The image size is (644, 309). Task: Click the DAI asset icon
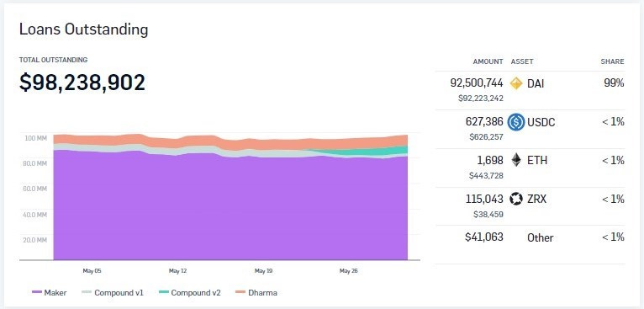coord(516,83)
